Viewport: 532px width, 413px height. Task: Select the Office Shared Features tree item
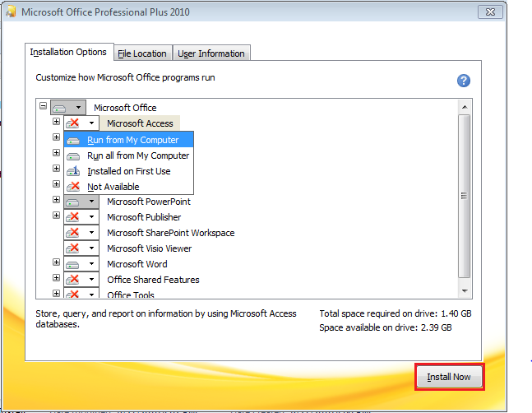[x=153, y=279]
